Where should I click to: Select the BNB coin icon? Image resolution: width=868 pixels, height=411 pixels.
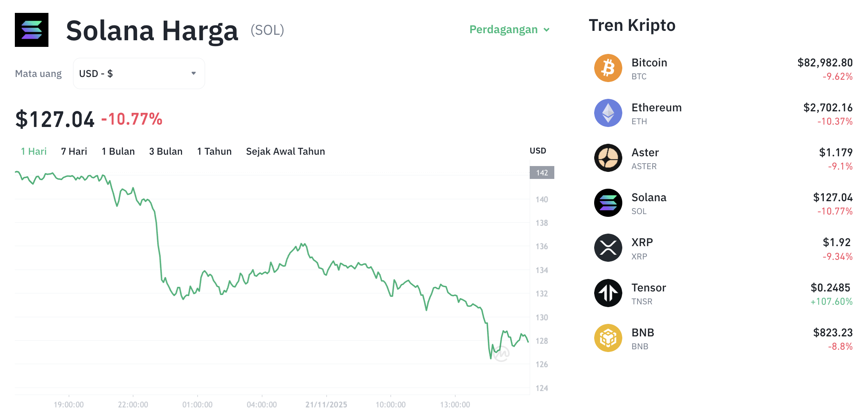(x=608, y=338)
